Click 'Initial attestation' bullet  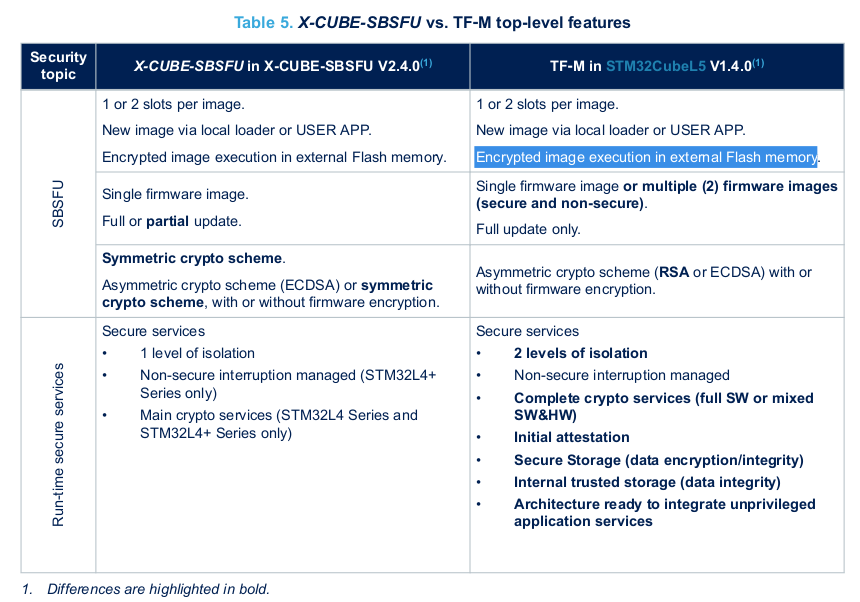572,437
